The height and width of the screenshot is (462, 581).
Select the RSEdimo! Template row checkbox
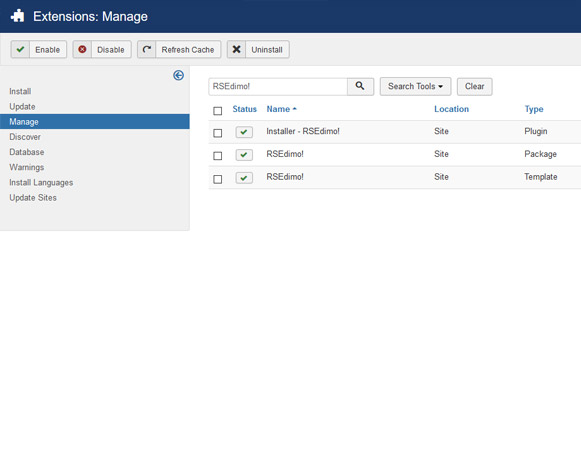(x=218, y=179)
